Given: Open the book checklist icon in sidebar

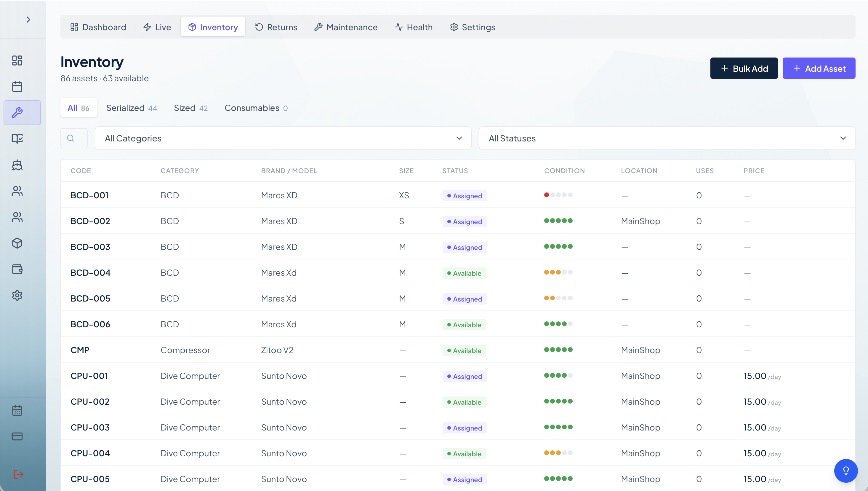Looking at the screenshot, I should pos(17,138).
